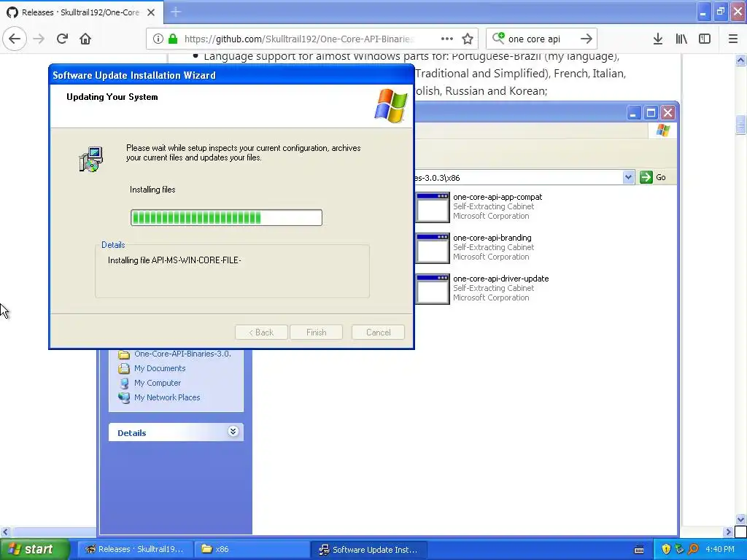The height and width of the screenshot is (560, 747).
Task: Click the horizontal scroll-left arrow
Action: (x=5, y=532)
